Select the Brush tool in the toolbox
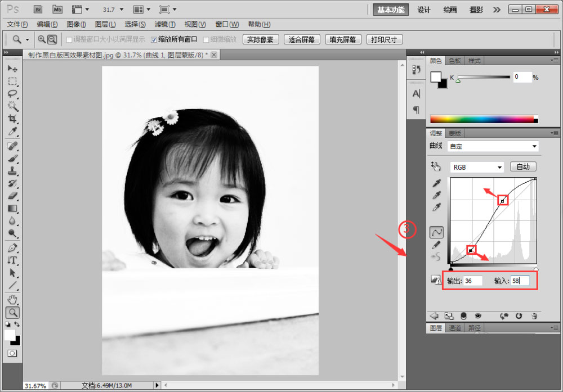This screenshot has height=392, width=563. tap(12, 158)
